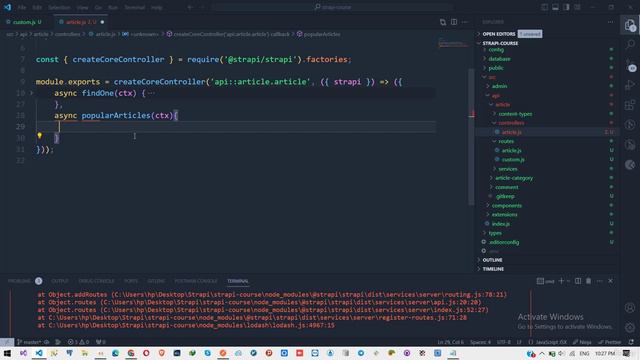Switch to DEBUG CONSOLE panel tab
The image size is (640, 360).
tap(96, 281)
